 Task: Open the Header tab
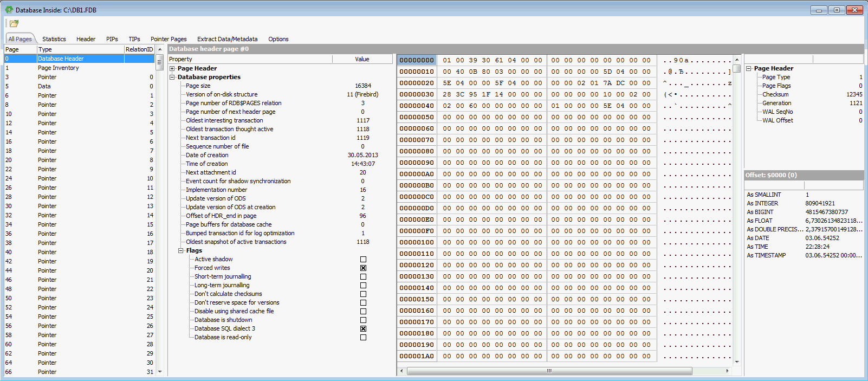[86, 39]
